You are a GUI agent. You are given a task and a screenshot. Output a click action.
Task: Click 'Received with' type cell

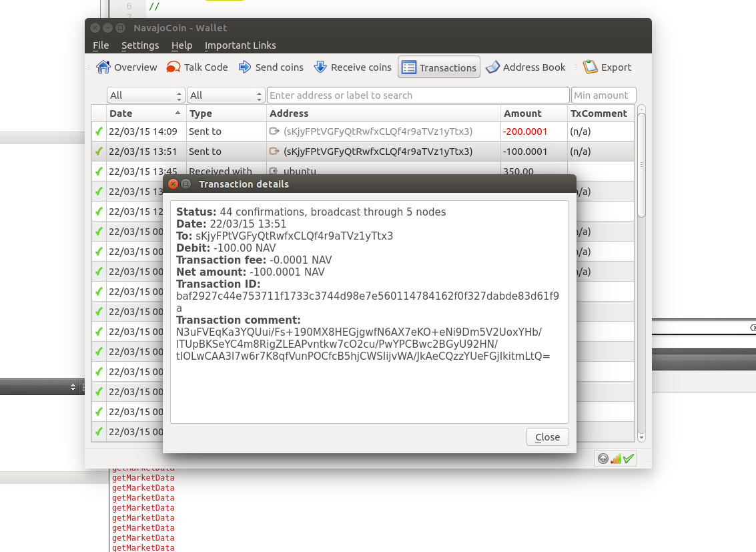pos(220,171)
